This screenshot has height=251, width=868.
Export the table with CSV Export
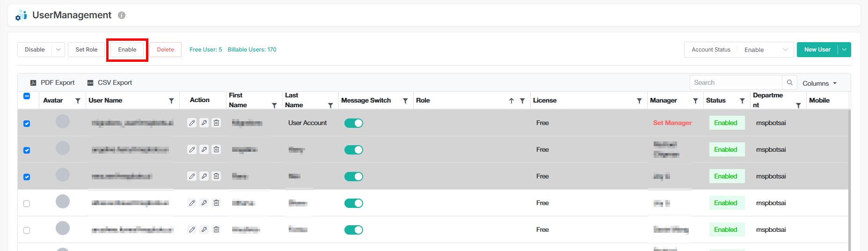pos(109,82)
